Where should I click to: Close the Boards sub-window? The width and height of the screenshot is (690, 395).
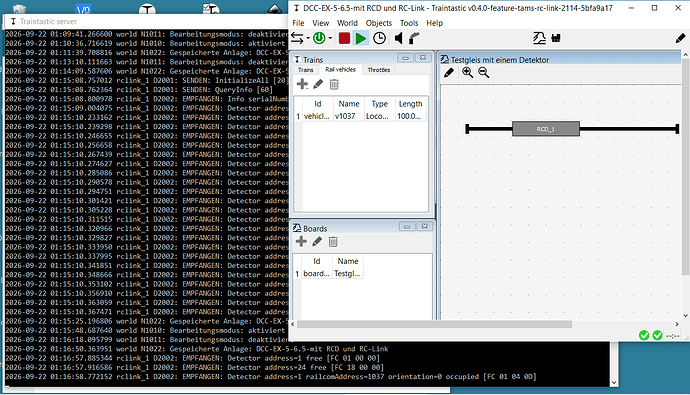pyautogui.click(x=425, y=227)
